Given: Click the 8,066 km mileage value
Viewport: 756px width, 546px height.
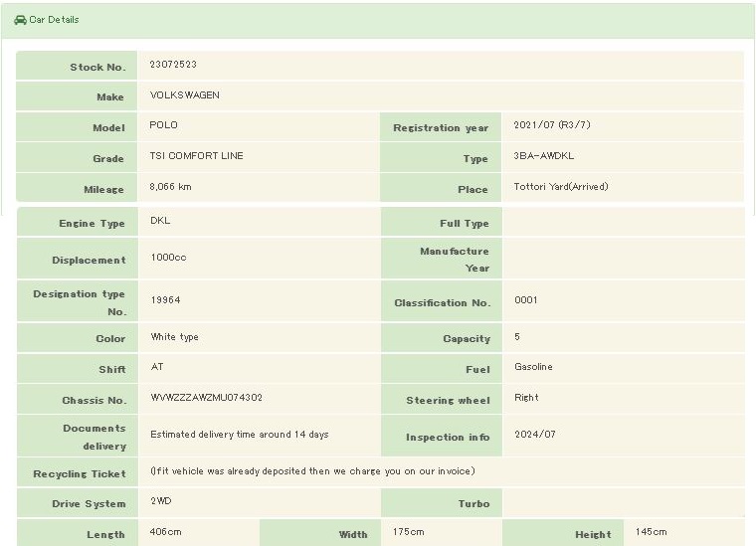Looking at the screenshot, I should coord(170,187).
